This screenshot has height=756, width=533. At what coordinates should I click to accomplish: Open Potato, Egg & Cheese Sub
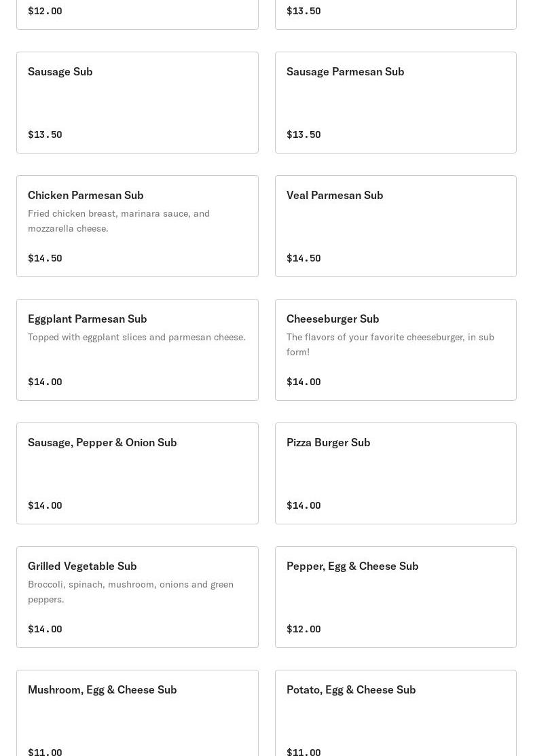pos(395,713)
